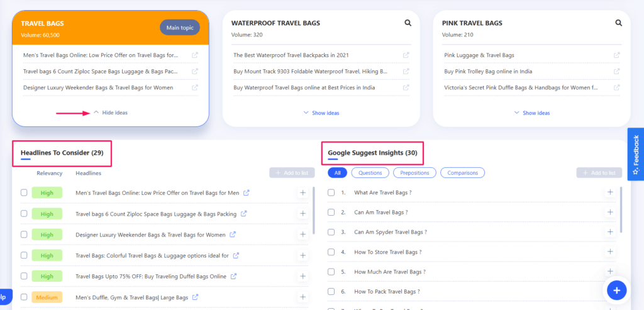
Task: Switch to the Questions filter tab
Action: pyautogui.click(x=370, y=173)
